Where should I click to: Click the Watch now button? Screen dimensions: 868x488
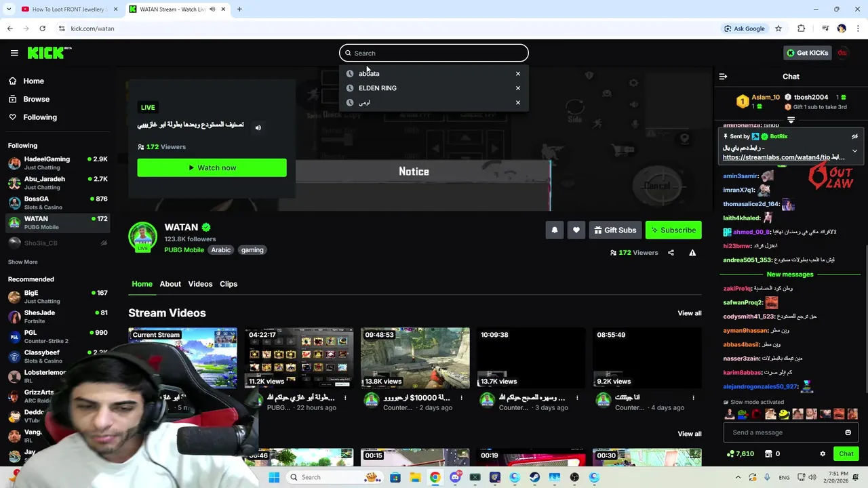coord(212,167)
